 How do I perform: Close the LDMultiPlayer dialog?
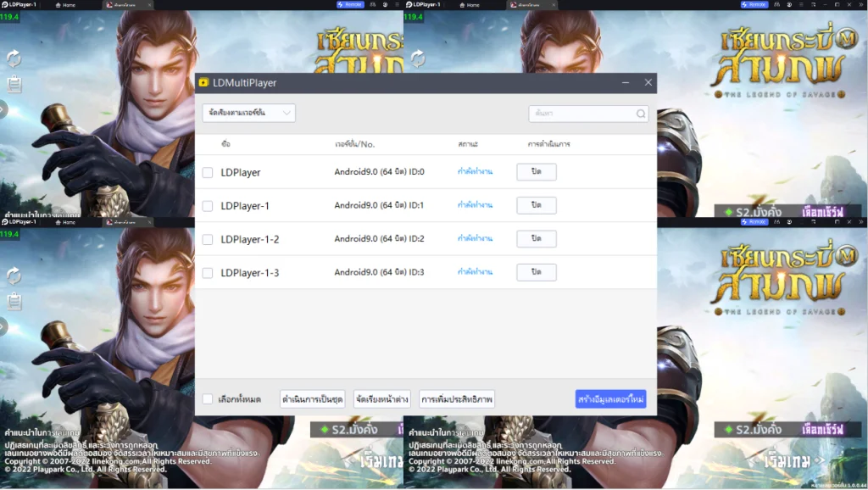click(648, 82)
